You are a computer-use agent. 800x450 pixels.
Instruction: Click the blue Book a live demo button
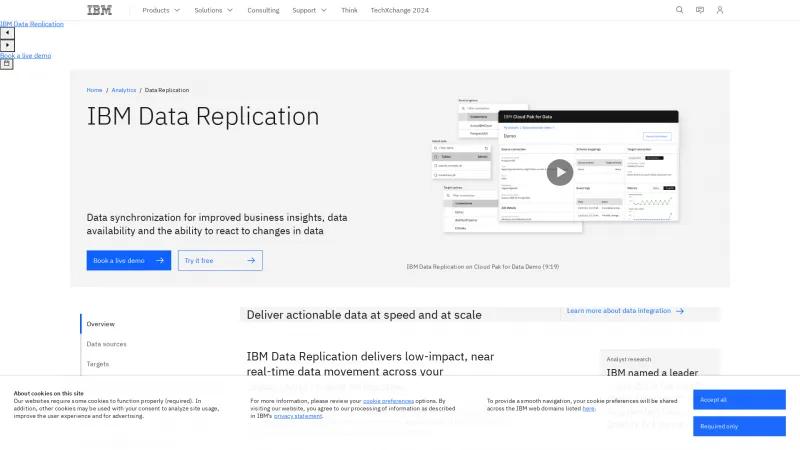[129, 260]
